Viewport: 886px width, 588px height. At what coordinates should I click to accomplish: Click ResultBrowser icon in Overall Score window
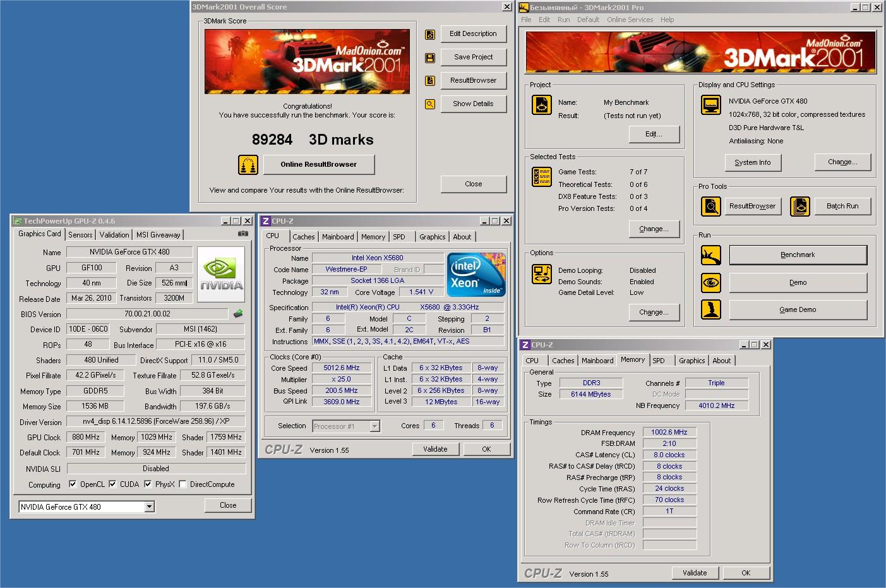(430, 81)
